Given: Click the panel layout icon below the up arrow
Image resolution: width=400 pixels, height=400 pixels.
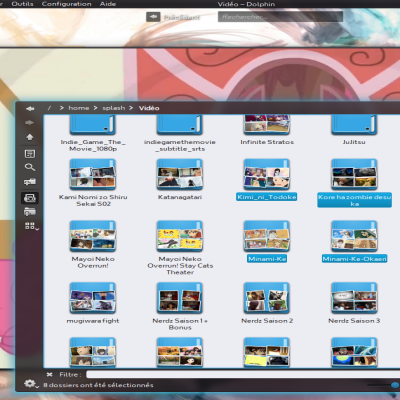Looking at the screenshot, I should pos(30,154).
